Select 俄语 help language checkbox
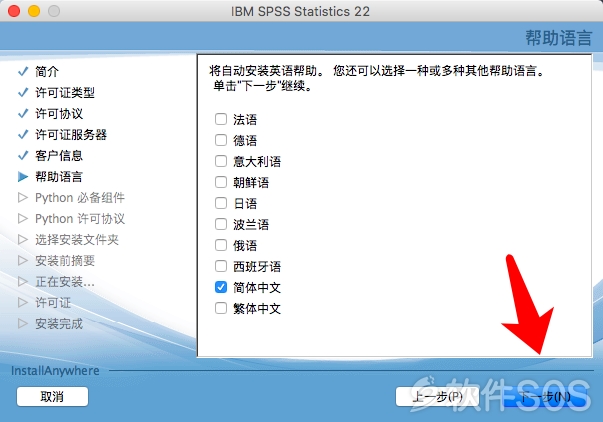 point(221,245)
